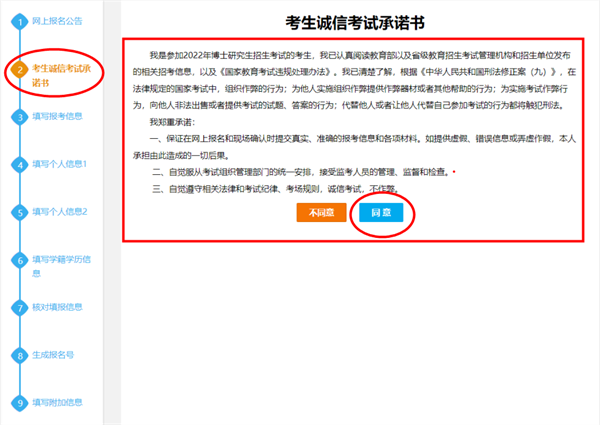Click the step 4 number circle
Screen dimensions: 600x425
19,164
